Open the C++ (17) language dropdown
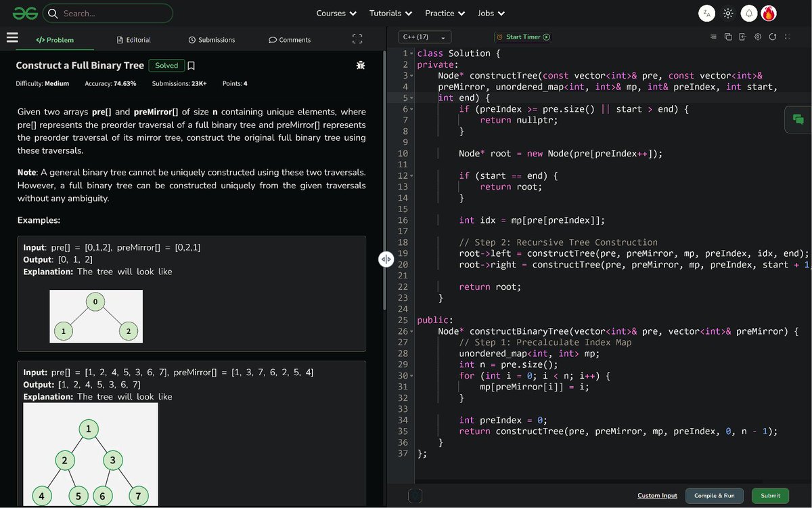 click(424, 37)
